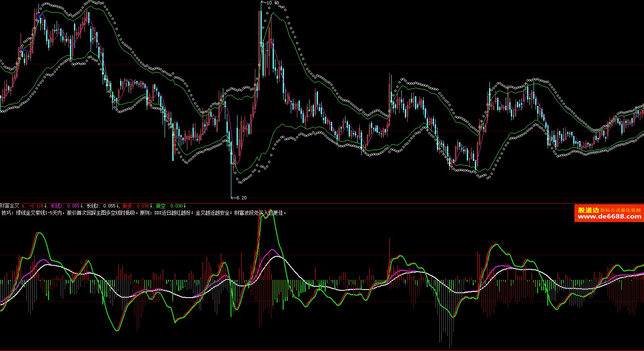Click the yellow 股道边 logo text
The height and width of the screenshot is (351, 644).
588,210
